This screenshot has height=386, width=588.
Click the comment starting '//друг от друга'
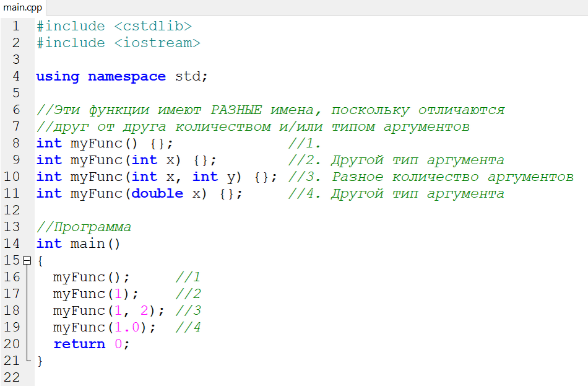pyautogui.click(x=253, y=127)
